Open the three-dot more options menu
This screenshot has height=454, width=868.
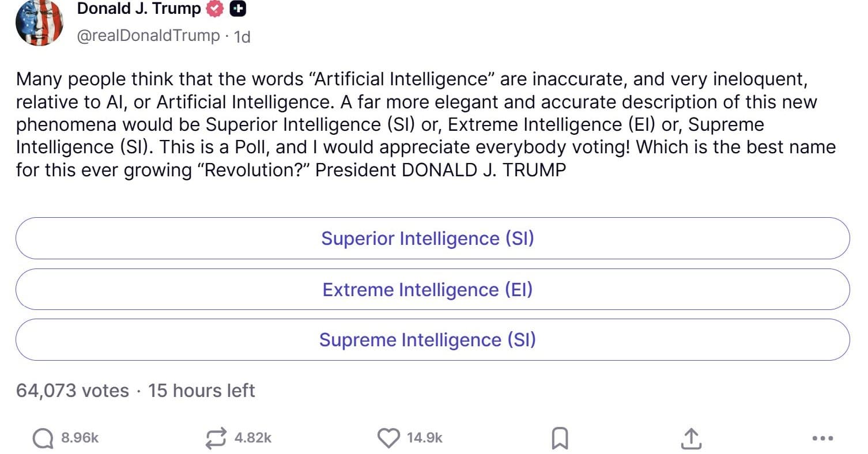point(822,439)
